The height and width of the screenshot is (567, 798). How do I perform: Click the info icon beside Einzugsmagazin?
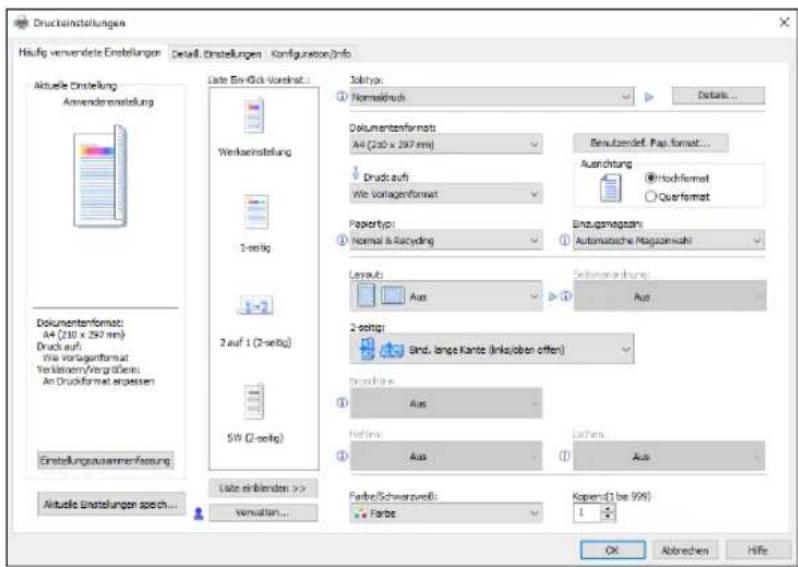point(564,240)
